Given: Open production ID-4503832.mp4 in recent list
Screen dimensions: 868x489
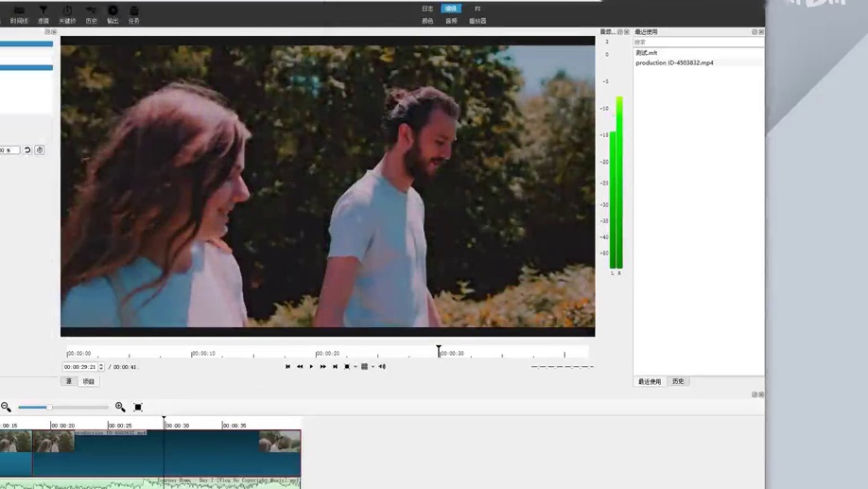Looking at the screenshot, I should click(x=674, y=63).
